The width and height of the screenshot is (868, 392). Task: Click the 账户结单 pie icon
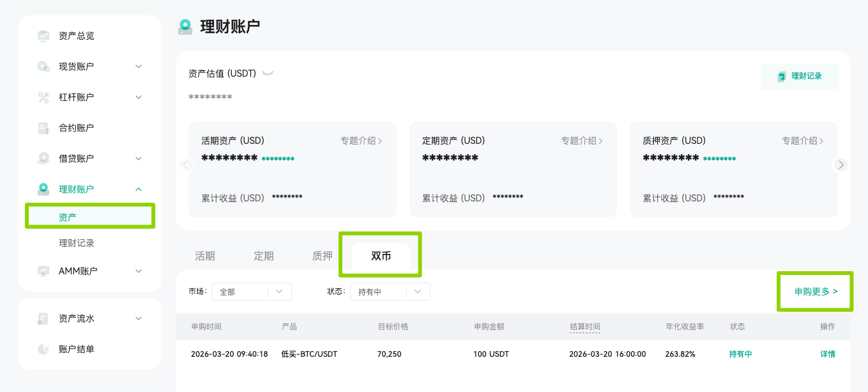[x=43, y=349]
